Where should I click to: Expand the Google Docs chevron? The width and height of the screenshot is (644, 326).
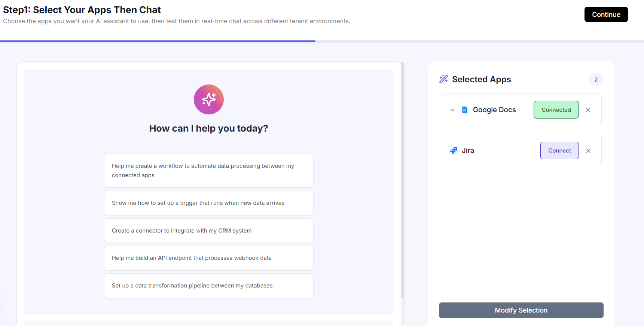point(452,110)
